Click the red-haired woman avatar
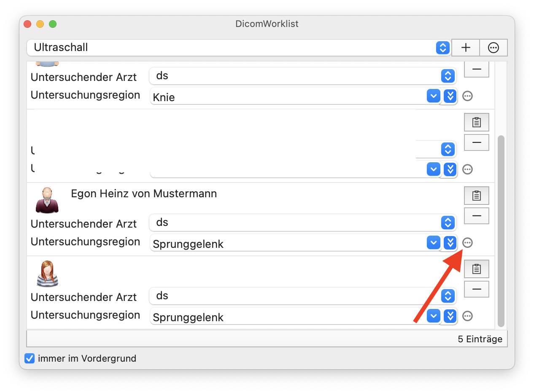The height and width of the screenshot is (392, 534). click(x=47, y=274)
